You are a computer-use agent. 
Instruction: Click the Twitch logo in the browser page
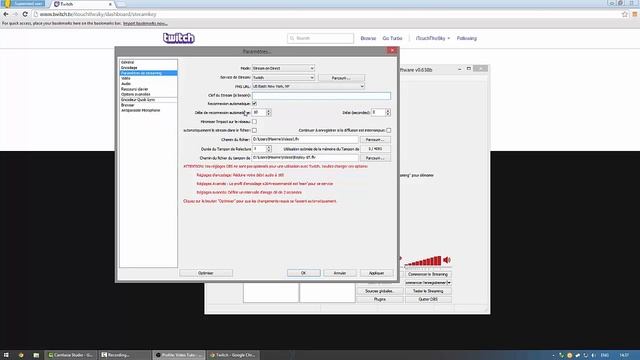pyautogui.click(x=179, y=38)
